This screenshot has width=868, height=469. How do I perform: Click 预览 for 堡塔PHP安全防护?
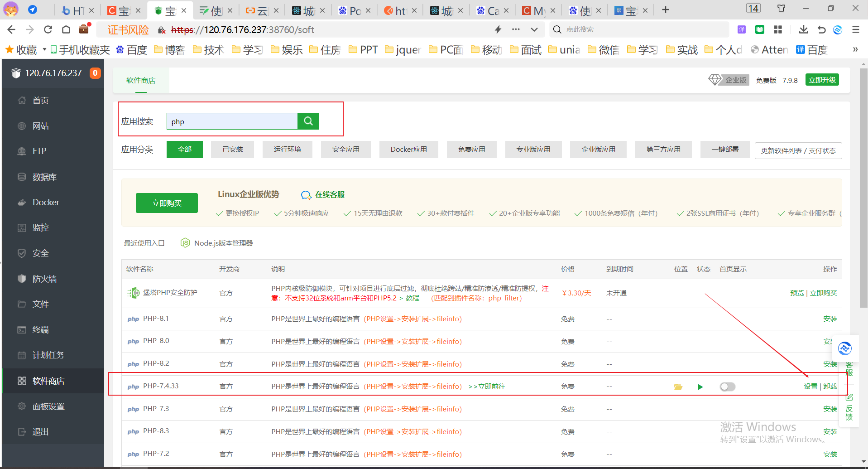pos(797,293)
